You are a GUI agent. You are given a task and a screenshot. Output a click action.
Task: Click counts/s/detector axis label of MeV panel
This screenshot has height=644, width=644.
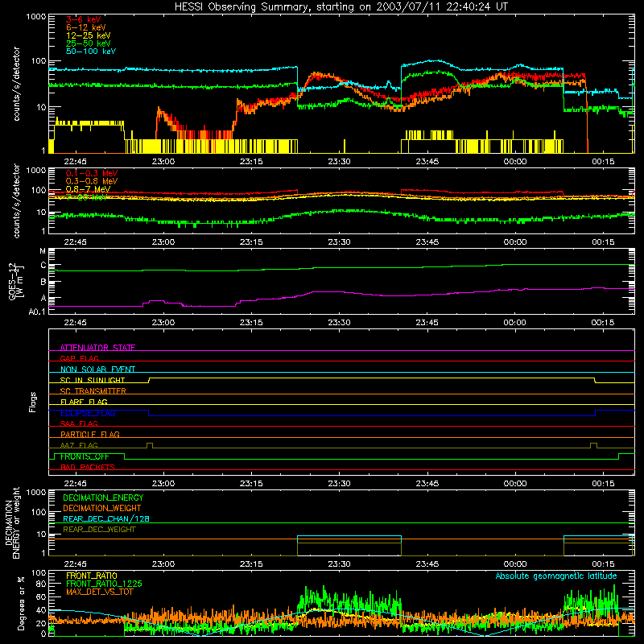16,200
